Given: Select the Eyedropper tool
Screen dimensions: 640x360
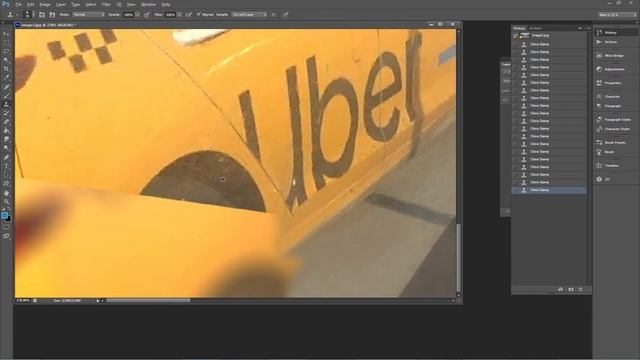Looking at the screenshot, I should pyautogui.click(x=6, y=78).
